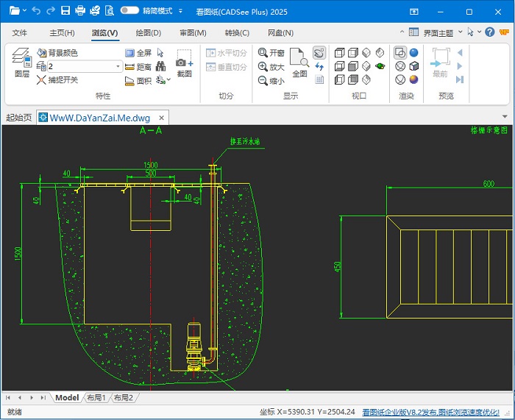515x420 pixels.
Task: Click the 面积 area measure tool
Action: [138, 80]
